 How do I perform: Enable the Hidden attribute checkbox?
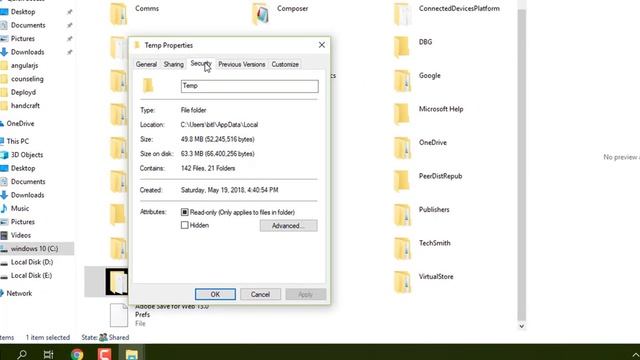(x=184, y=225)
